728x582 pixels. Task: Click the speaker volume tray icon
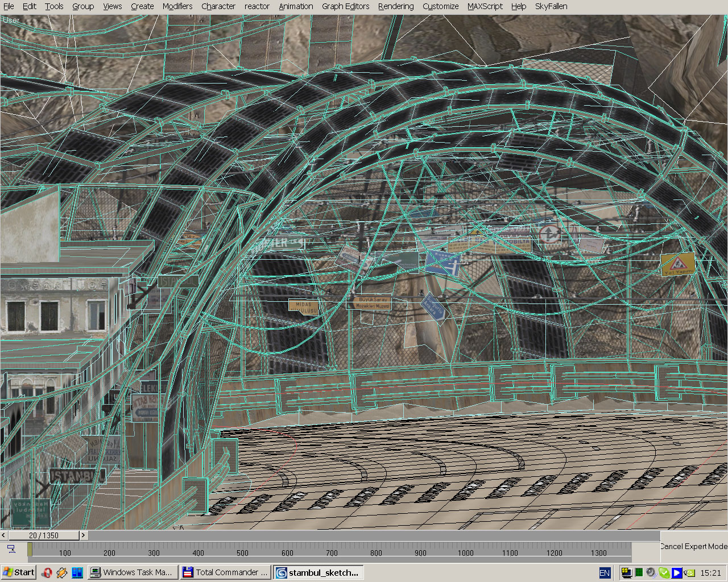pyautogui.click(x=651, y=572)
